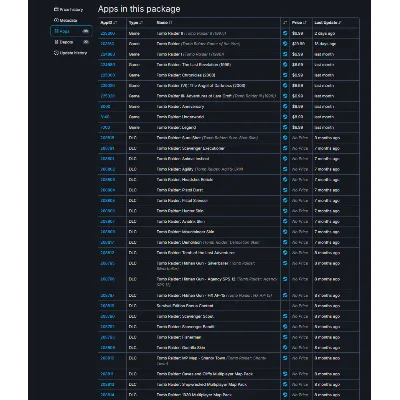The height and width of the screenshot is (400, 400).
Task: Click Steam icon for Hitman Gun Silverballer
Action: (x=285, y=263)
